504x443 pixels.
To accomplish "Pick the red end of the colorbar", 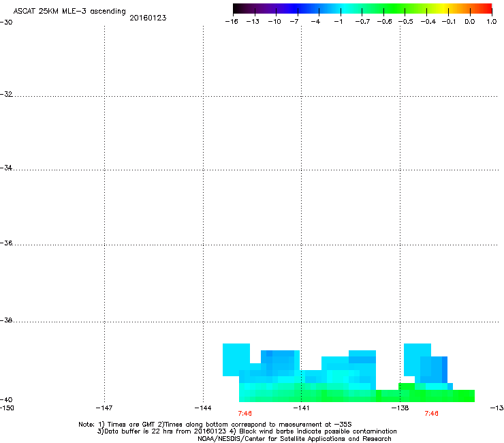I will point(487,8).
